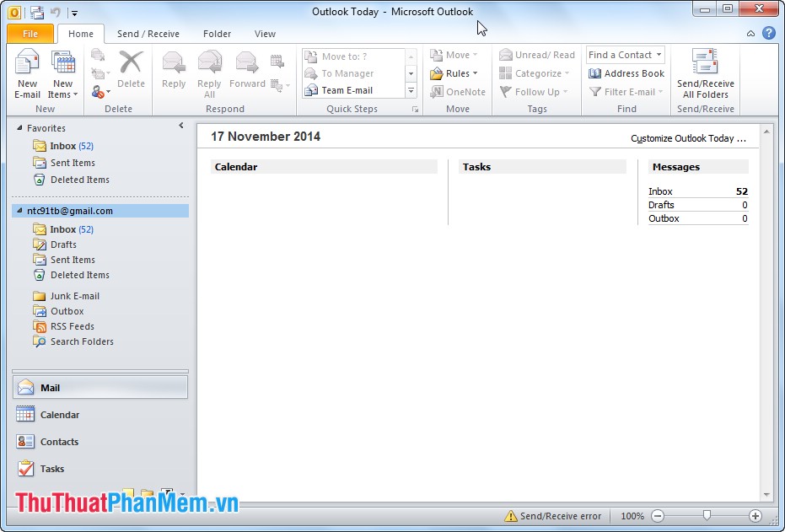This screenshot has height=532, width=785.
Task: Switch to the Send / Receive tab
Action: (148, 34)
